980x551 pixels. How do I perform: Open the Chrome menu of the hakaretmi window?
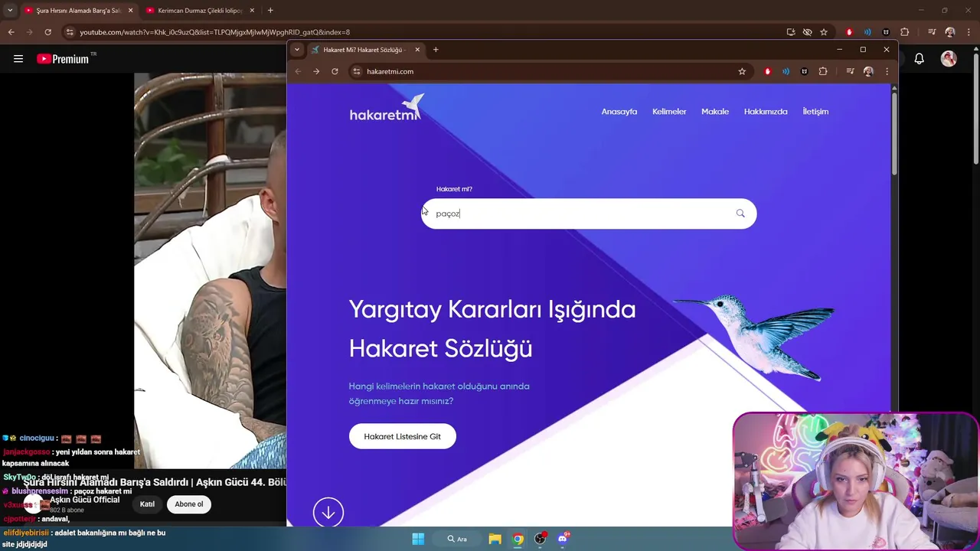coord(887,71)
